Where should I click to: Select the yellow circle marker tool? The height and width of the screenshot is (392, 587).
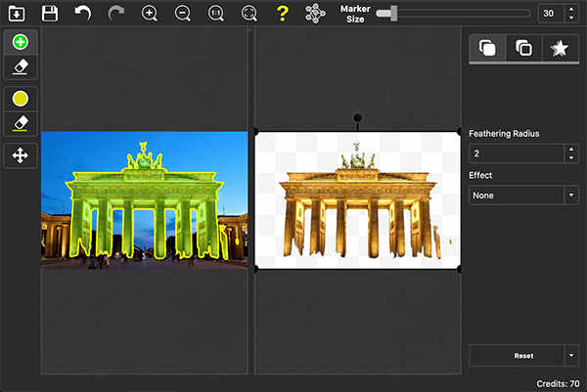click(x=21, y=99)
